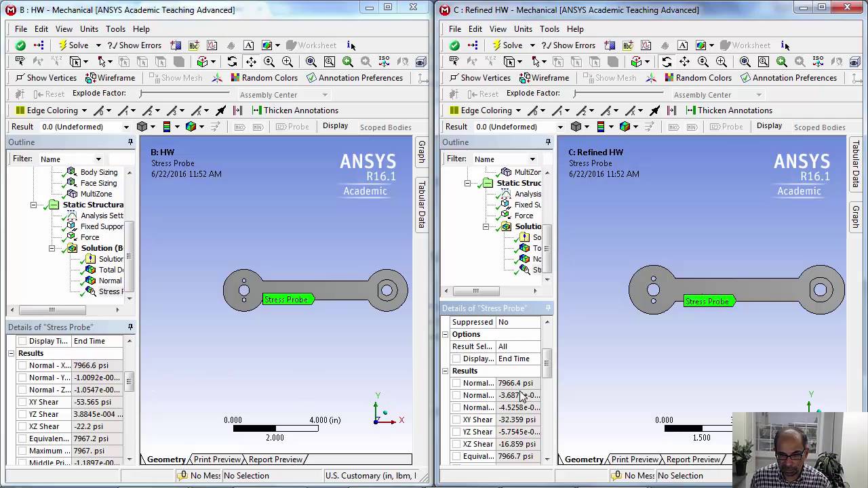
Task: Click the Rotate tool in C: Refined HW window
Action: 667,62
